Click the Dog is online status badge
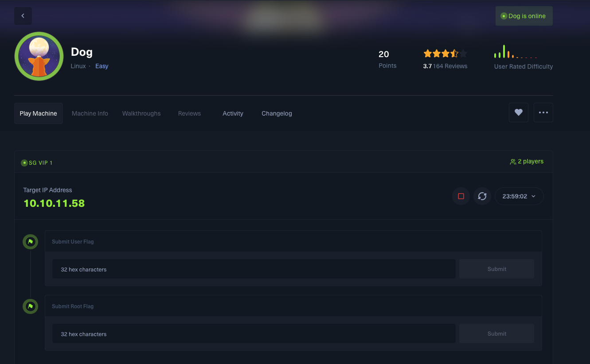The width and height of the screenshot is (590, 364). point(524,16)
